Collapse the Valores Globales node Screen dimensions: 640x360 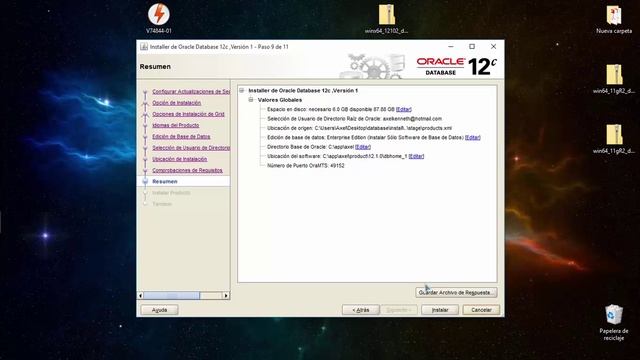tap(251, 100)
